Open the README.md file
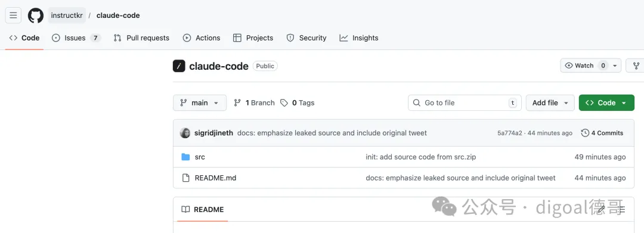 pos(216,178)
